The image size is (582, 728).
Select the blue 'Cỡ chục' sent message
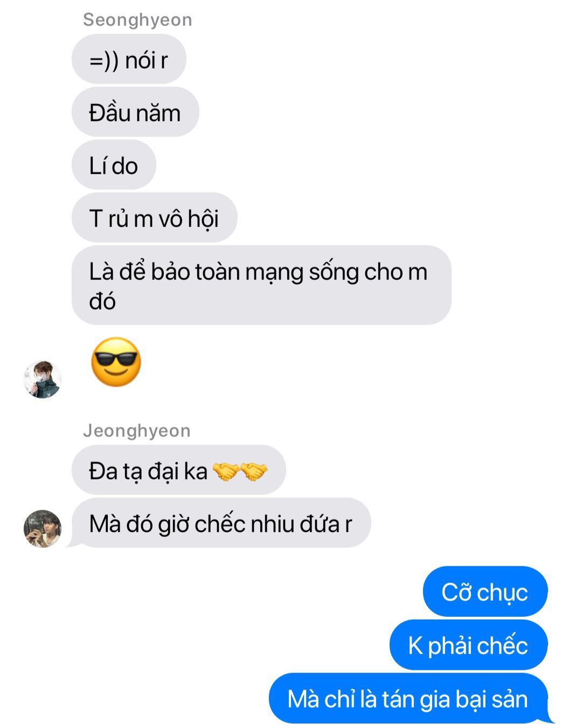point(486,592)
